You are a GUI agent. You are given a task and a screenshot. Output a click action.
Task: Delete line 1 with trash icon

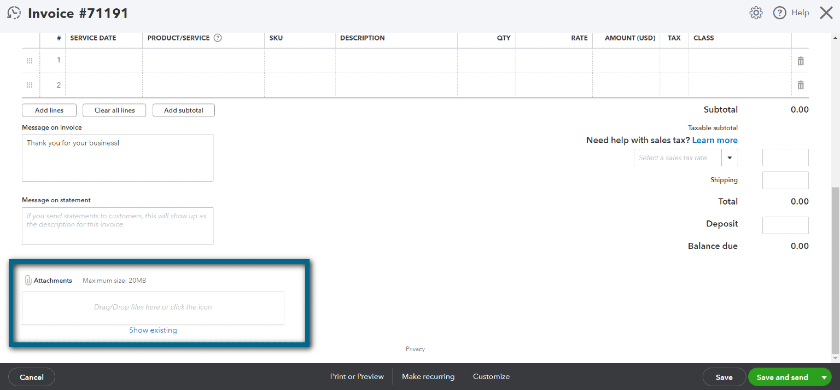[800, 61]
